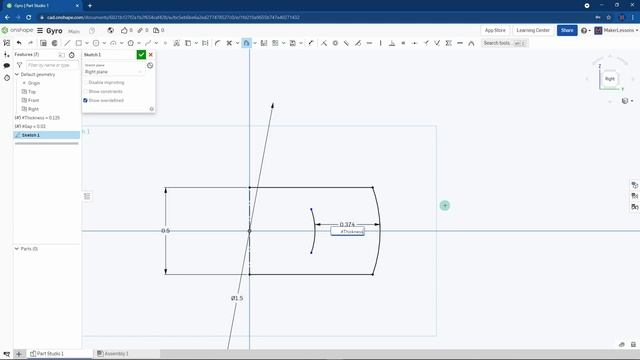The image size is (640, 360).
Task: Open the Sketch plane Right plane selector
Action: pos(113,72)
